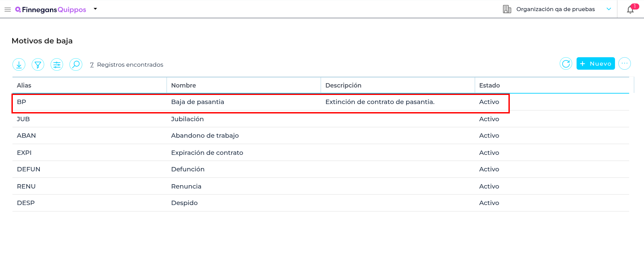Click the Descripción column header
The height and width of the screenshot is (269, 644).
pos(343,86)
